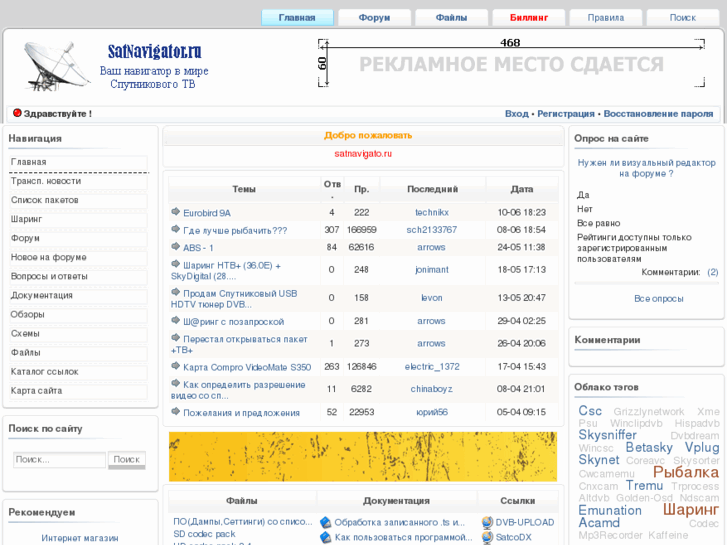The width and height of the screenshot is (727, 545).
Task: Click the Шаринг tag in tag cloud
Action: coord(691,509)
